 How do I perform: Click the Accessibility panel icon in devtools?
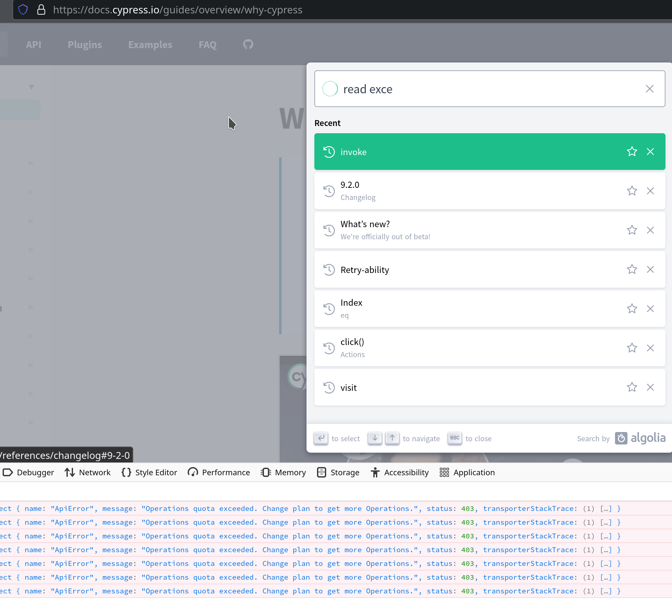point(375,472)
